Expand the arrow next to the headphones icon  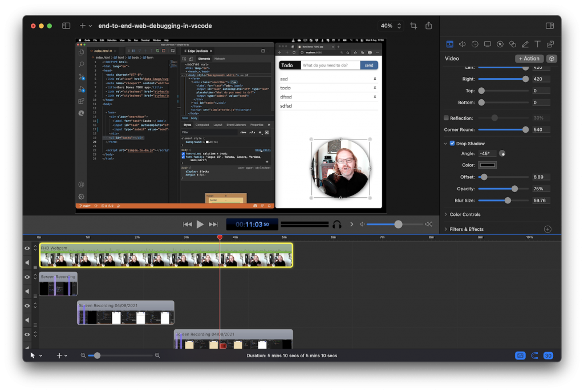[351, 224]
